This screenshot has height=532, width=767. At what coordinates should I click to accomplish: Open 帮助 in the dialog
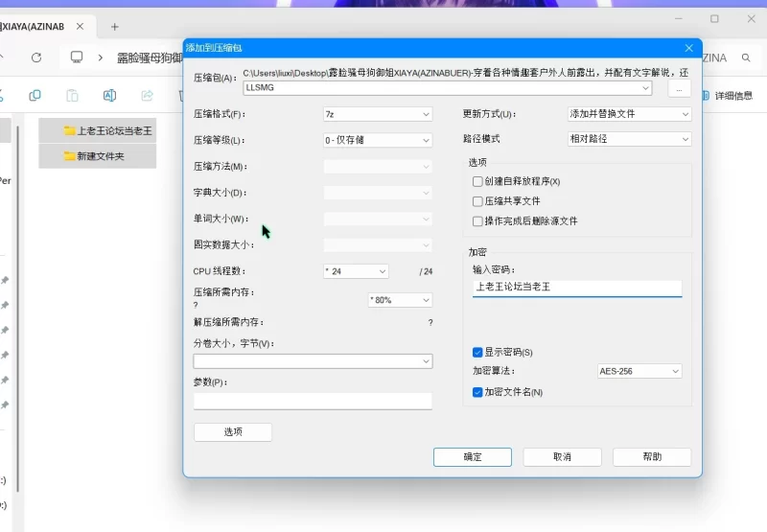coord(652,456)
